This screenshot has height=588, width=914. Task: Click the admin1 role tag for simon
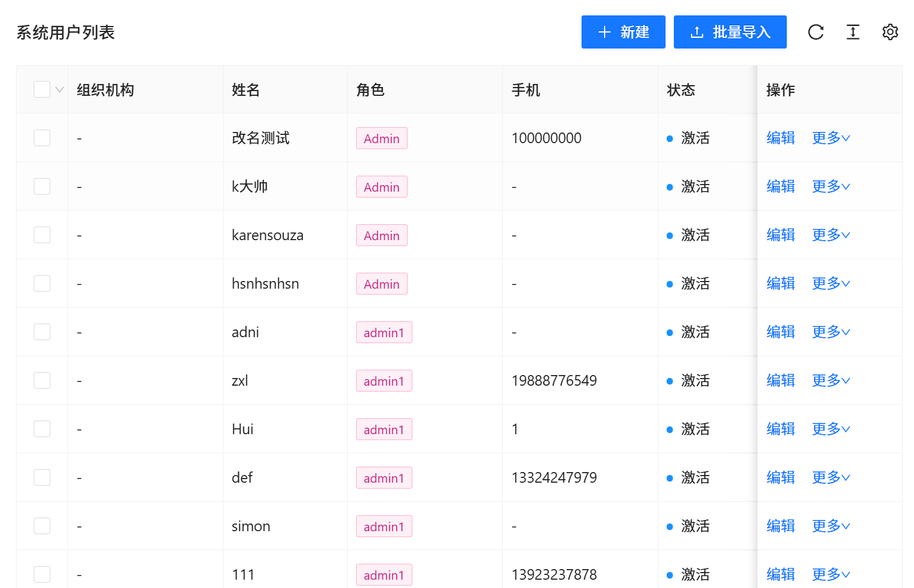pyautogui.click(x=384, y=526)
